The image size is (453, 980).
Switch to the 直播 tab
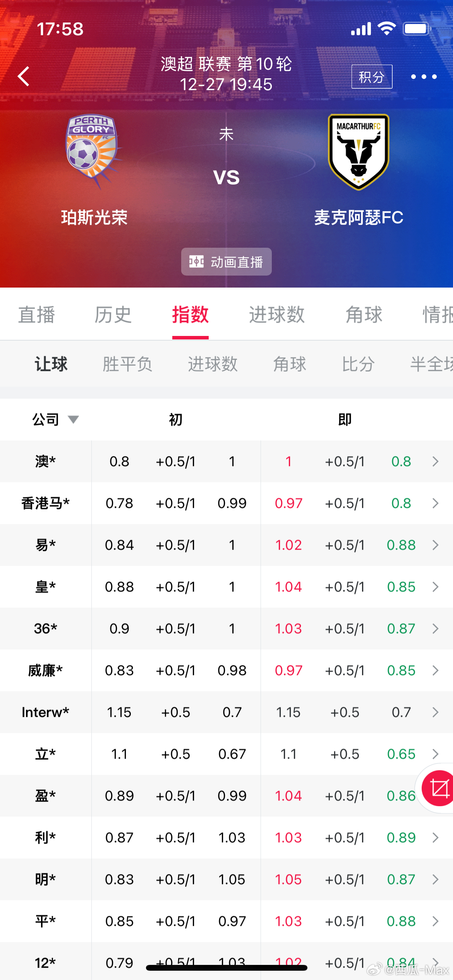(37, 314)
